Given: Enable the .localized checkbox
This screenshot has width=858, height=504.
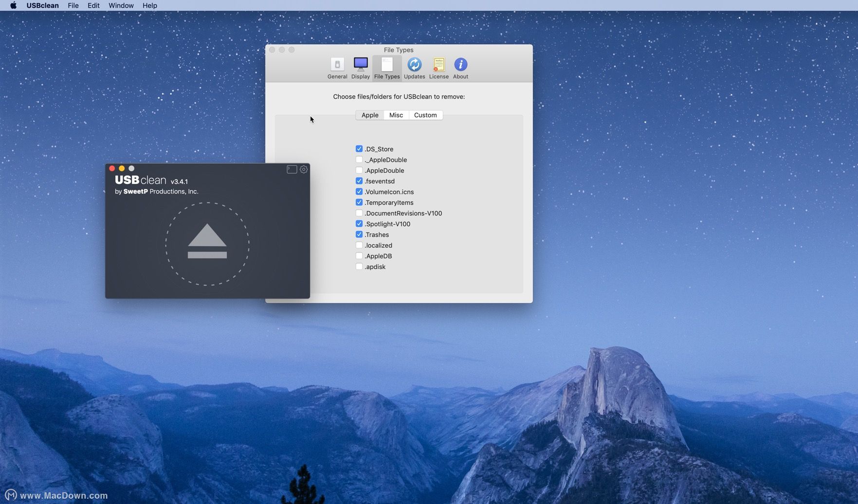Looking at the screenshot, I should 359,245.
